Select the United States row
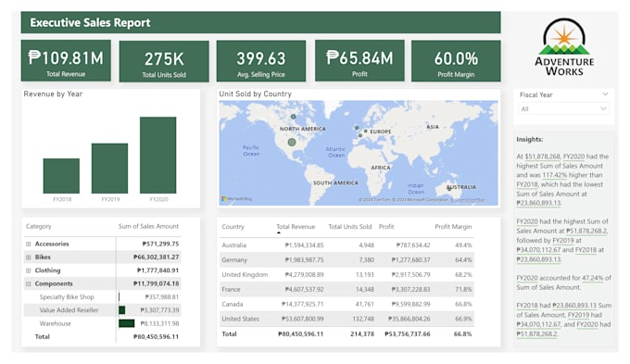The image size is (630, 364). point(346,319)
